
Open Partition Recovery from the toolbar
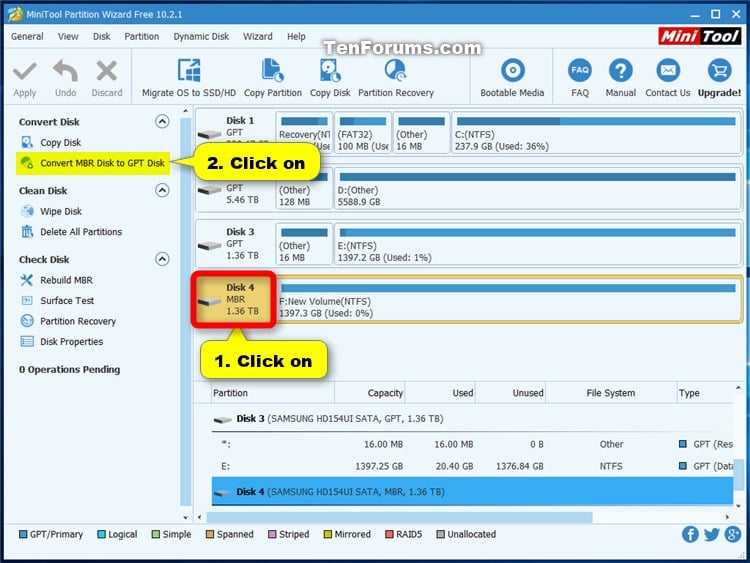(396, 78)
